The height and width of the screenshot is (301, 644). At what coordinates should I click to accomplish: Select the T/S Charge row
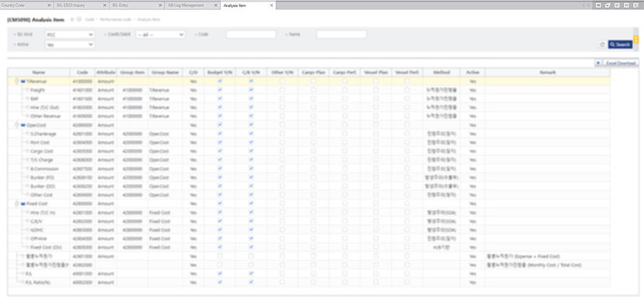(x=309, y=160)
